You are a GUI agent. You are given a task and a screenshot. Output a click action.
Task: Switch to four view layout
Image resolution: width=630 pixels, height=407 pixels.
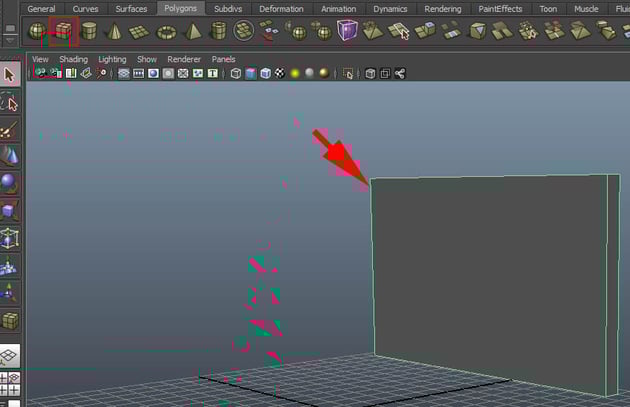click(x=10, y=384)
